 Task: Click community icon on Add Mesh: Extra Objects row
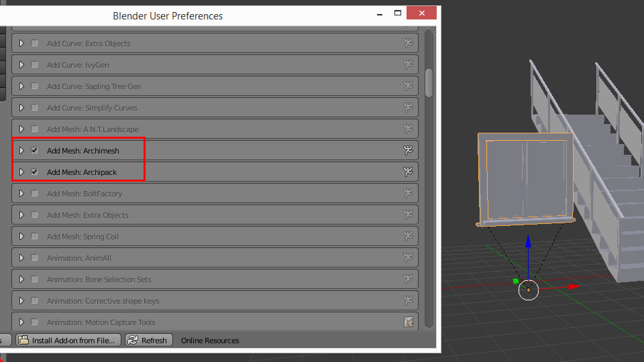coord(408,215)
